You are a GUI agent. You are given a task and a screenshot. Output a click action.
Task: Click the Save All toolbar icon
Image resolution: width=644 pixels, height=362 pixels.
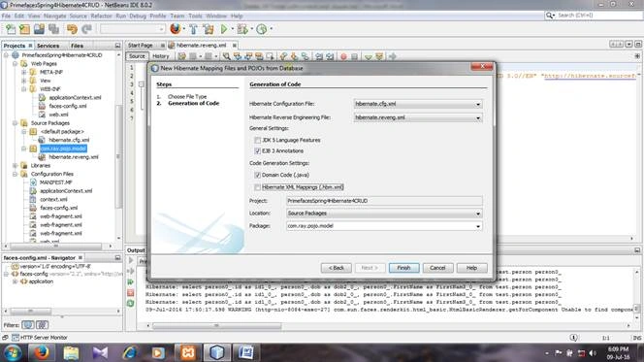53,29
